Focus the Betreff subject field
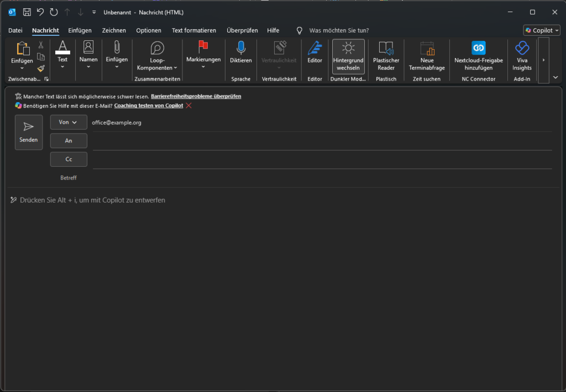 tap(322, 178)
